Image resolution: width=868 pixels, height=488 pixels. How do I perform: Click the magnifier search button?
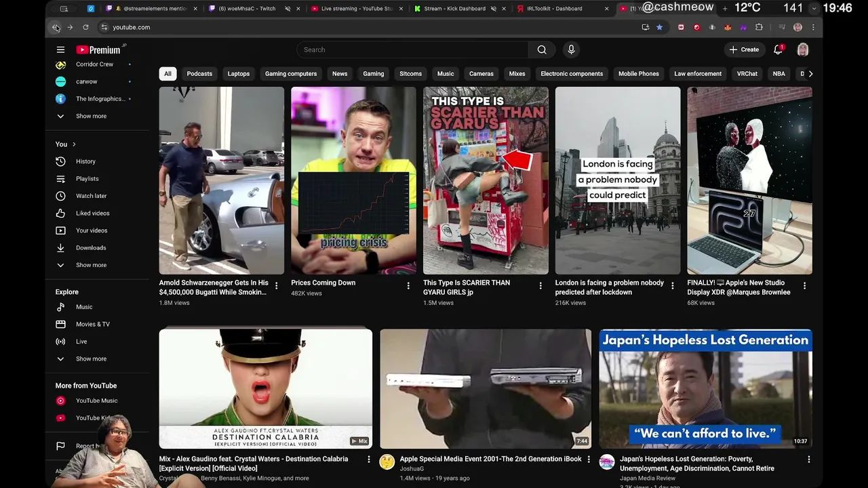tap(542, 49)
